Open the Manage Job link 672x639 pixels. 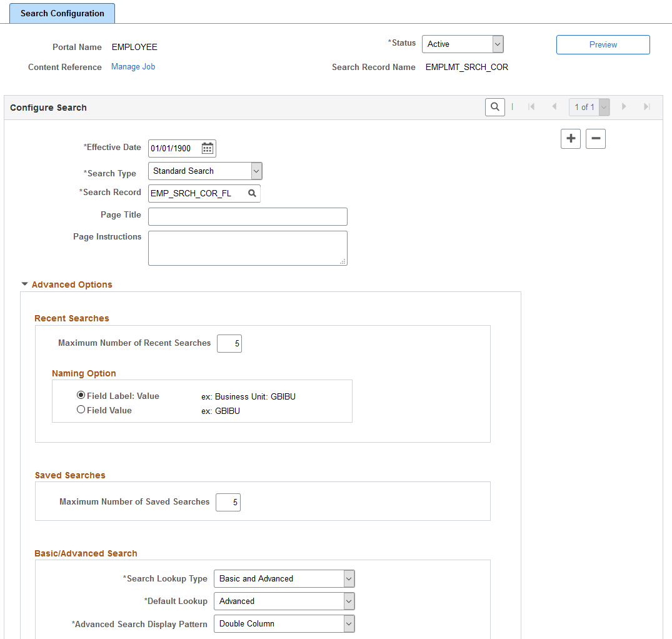point(133,66)
